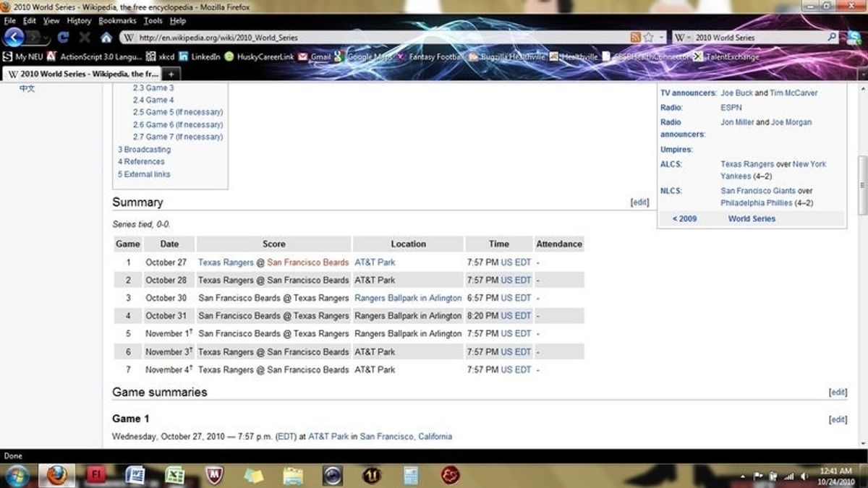Image resolution: width=868 pixels, height=488 pixels.
Task: Open Adobe Flash from the taskbar
Action: pyautogui.click(x=95, y=475)
